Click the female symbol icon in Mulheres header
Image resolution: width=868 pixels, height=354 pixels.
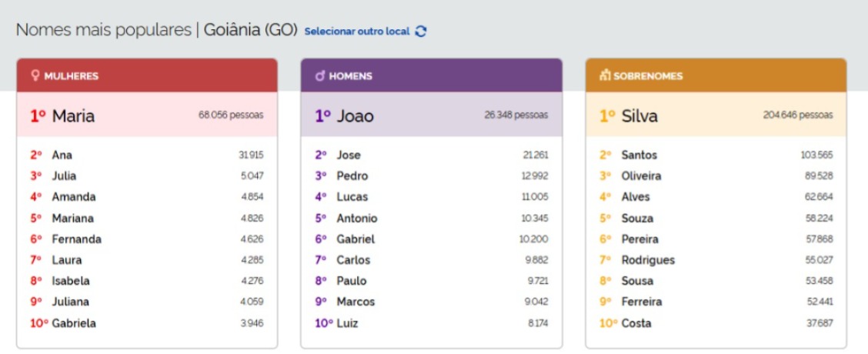[35, 76]
